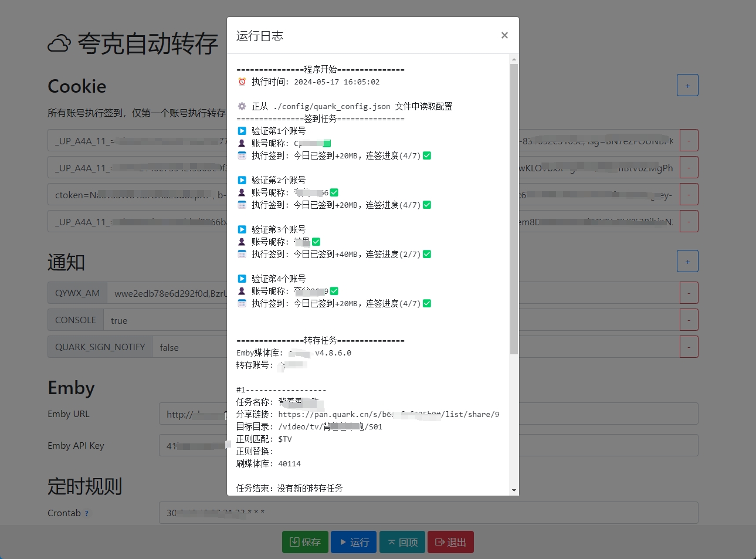Image resolution: width=756 pixels, height=559 pixels.
Task: Remove the QUARK_SIGN_NOTIFY entry
Action: (689, 346)
